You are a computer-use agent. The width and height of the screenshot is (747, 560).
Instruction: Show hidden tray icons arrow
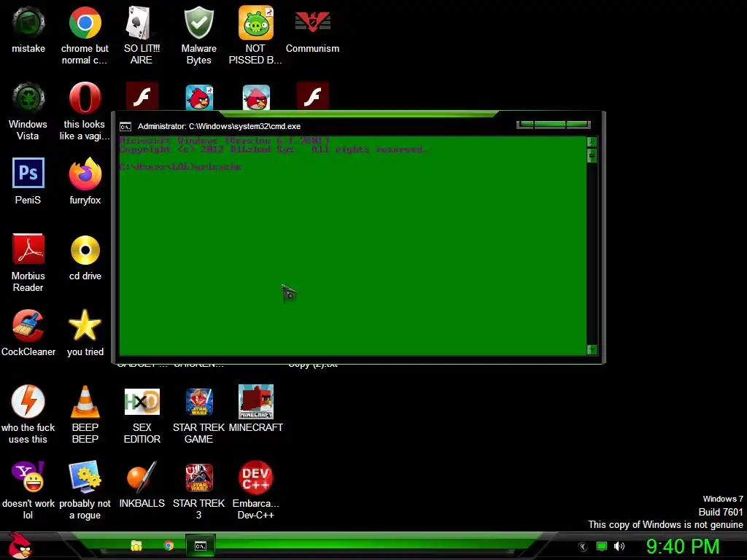[582, 547]
